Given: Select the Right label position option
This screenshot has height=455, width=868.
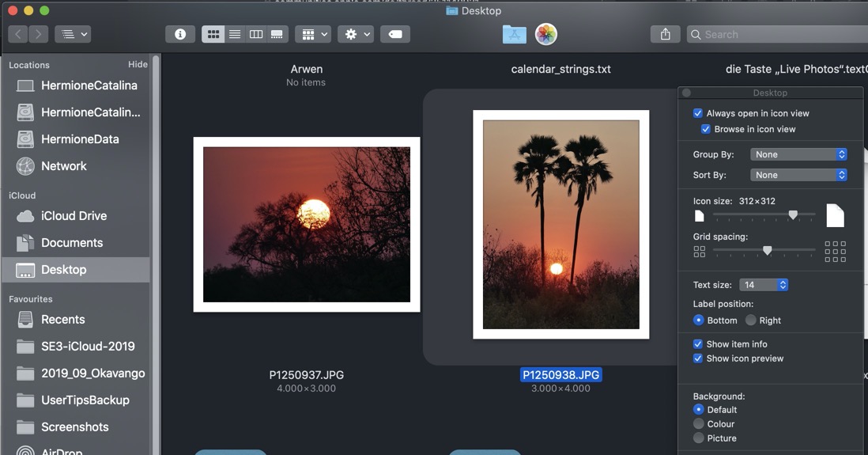Looking at the screenshot, I should coord(751,320).
